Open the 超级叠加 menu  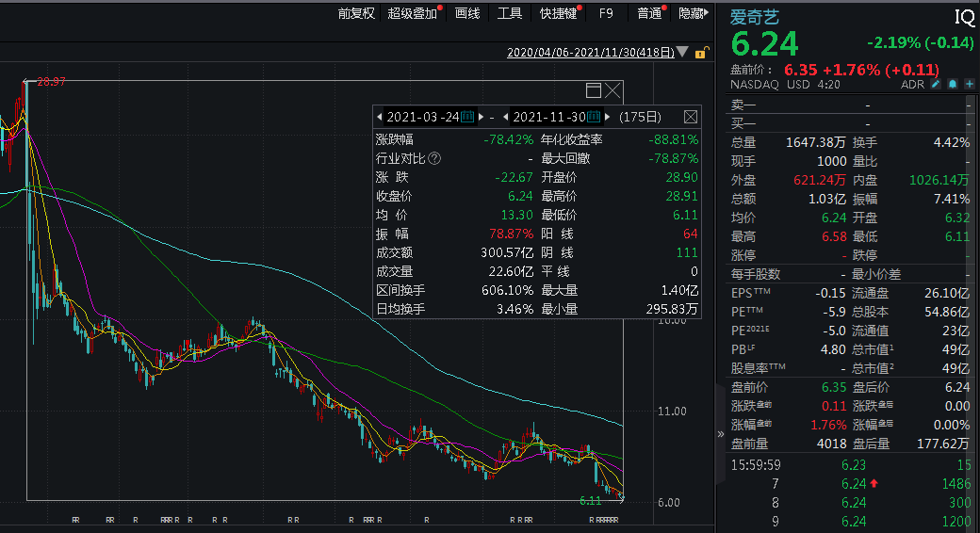(x=413, y=13)
